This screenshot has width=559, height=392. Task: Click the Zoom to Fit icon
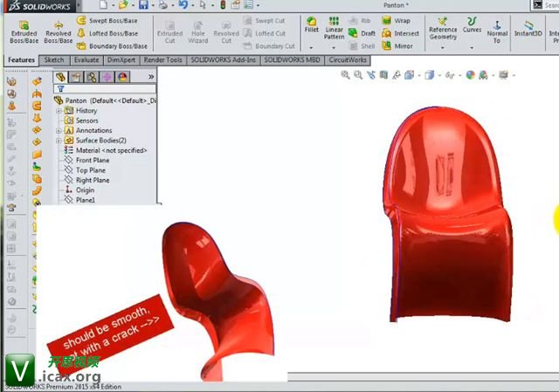(x=345, y=75)
